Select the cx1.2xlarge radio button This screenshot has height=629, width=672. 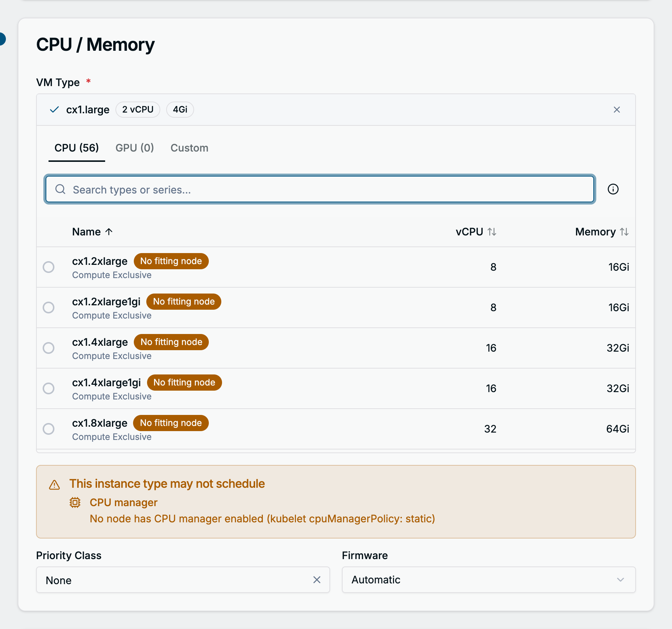click(x=49, y=267)
